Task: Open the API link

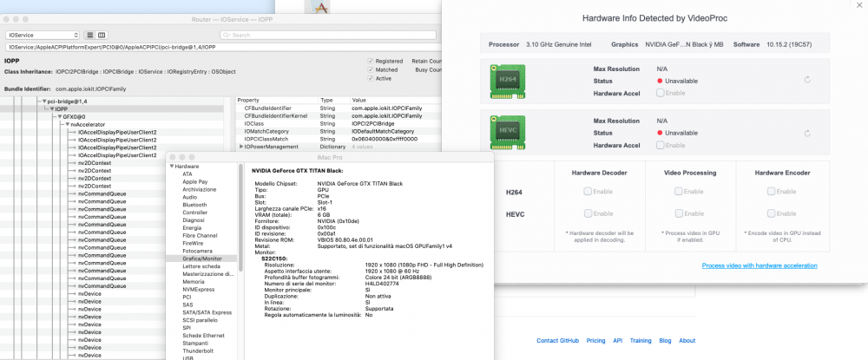Action: 618,341
